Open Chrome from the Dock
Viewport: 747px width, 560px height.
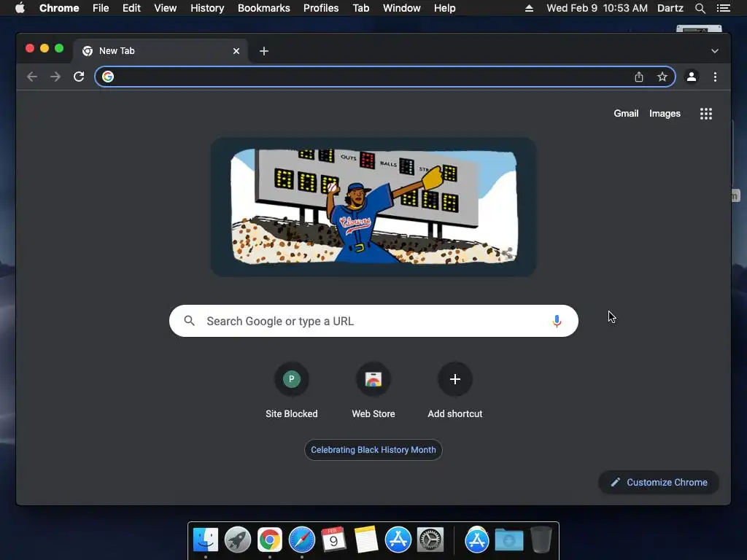(x=270, y=540)
